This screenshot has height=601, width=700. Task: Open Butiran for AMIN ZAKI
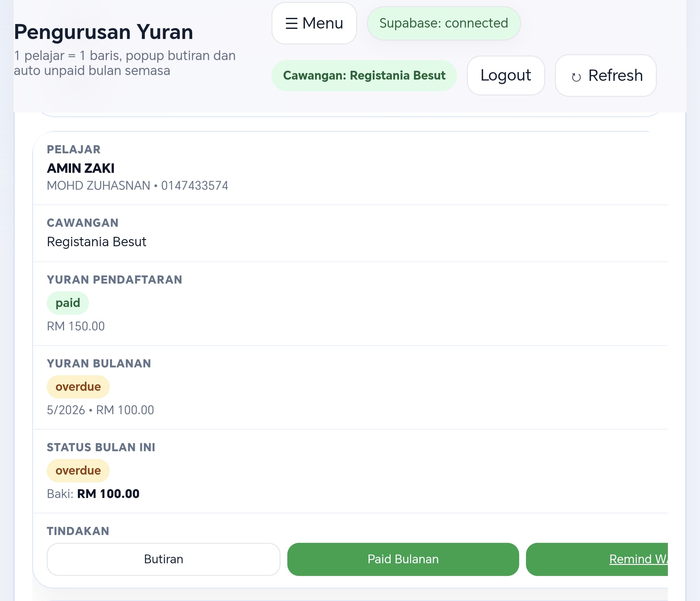[164, 559]
